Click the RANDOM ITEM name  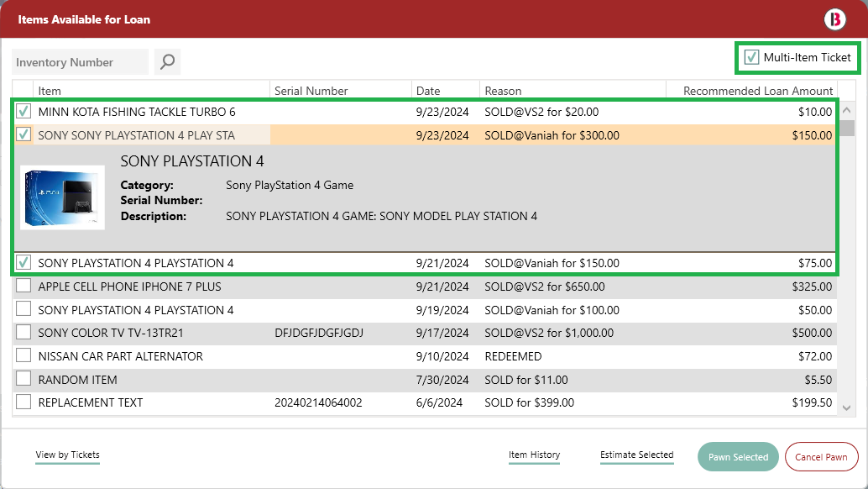[x=77, y=380]
